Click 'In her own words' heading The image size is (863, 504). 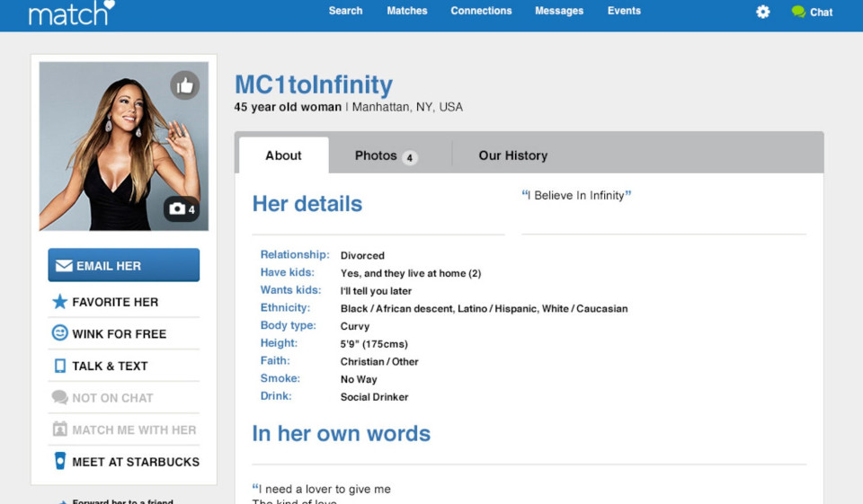[x=342, y=434]
